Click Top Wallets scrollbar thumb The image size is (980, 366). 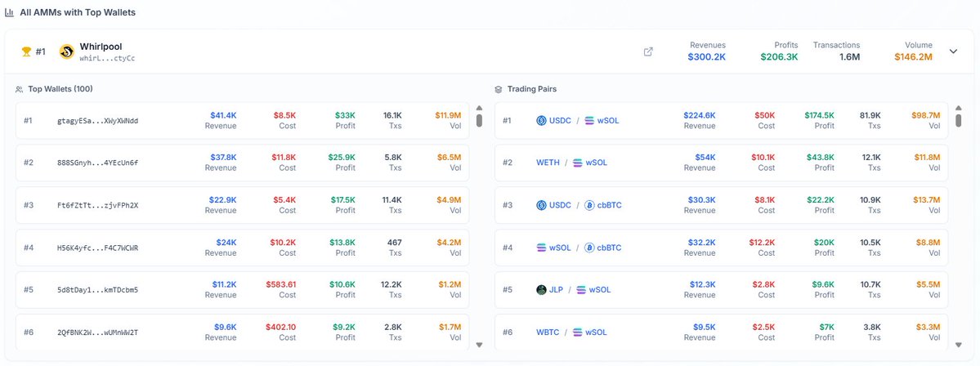(480, 121)
